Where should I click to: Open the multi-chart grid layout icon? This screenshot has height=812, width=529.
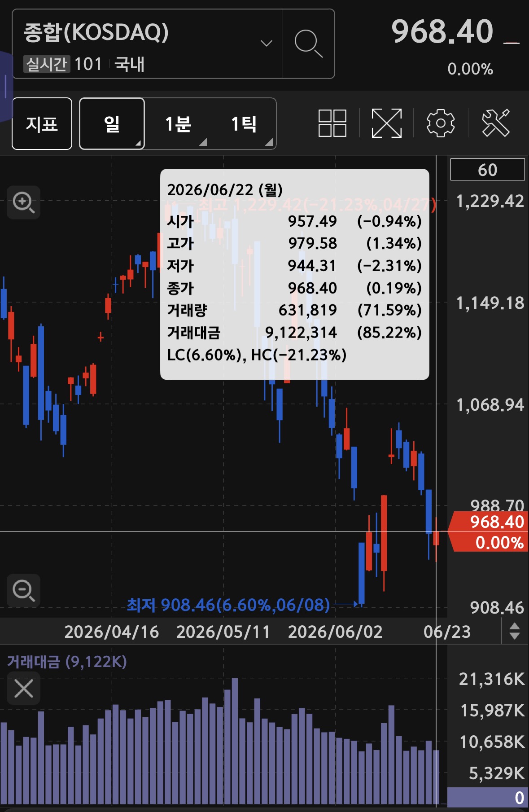tap(332, 123)
